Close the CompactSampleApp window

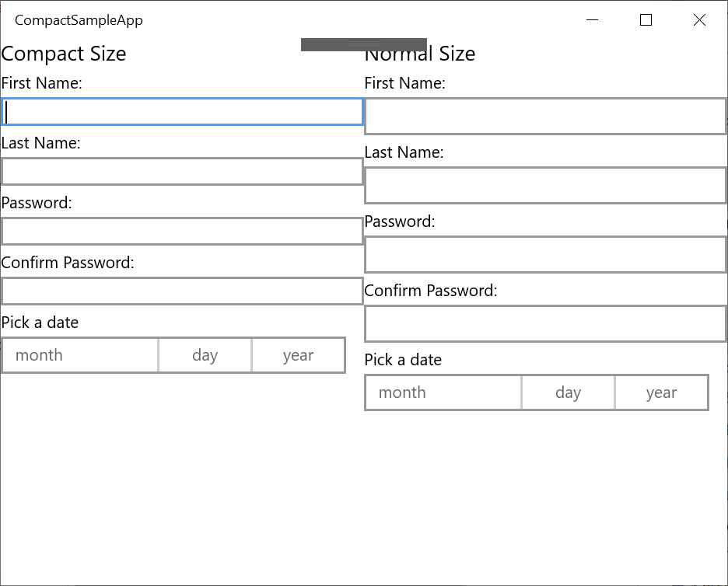(x=700, y=20)
